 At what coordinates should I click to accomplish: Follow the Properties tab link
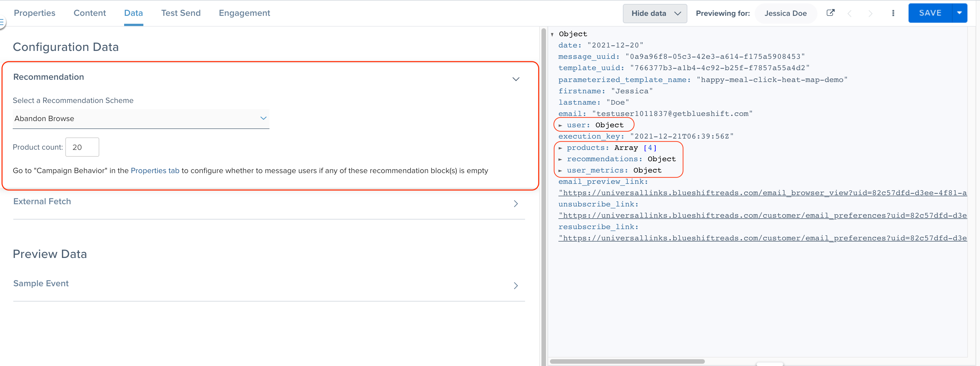(155, 171)
